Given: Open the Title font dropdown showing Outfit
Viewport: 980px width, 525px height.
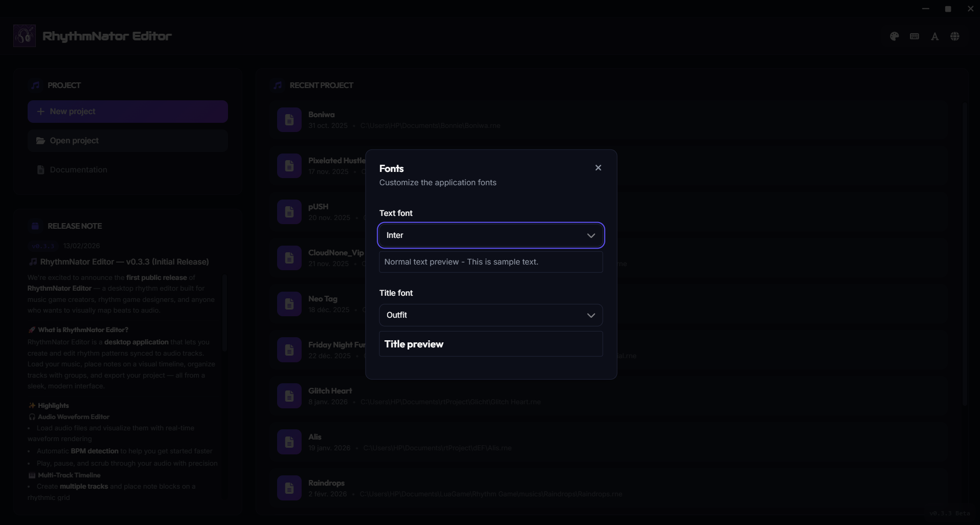Looking at the screenshot, I should pos(490,315).
